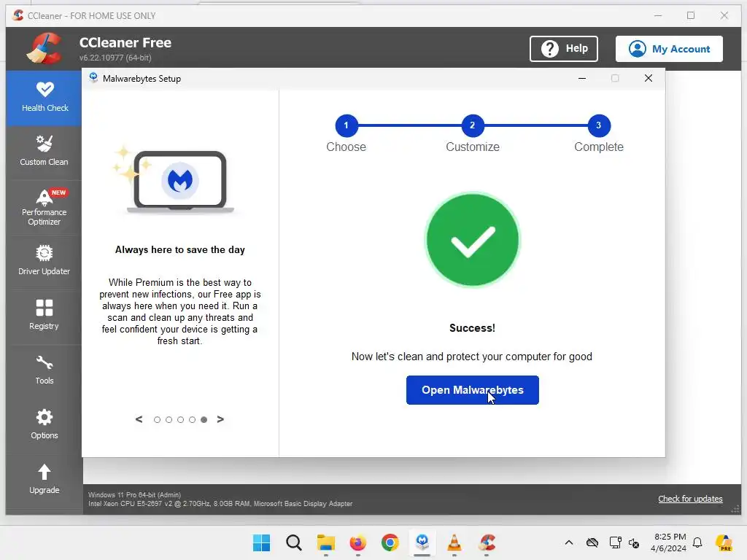The height and width of the screenshot is (560, 747).
Task: Click step 1 Choose circle
Action: pos(347,125)
